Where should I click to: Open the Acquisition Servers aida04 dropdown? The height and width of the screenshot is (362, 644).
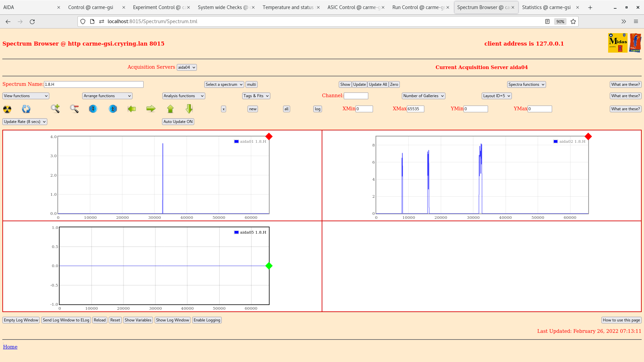(x=187, y=67)
